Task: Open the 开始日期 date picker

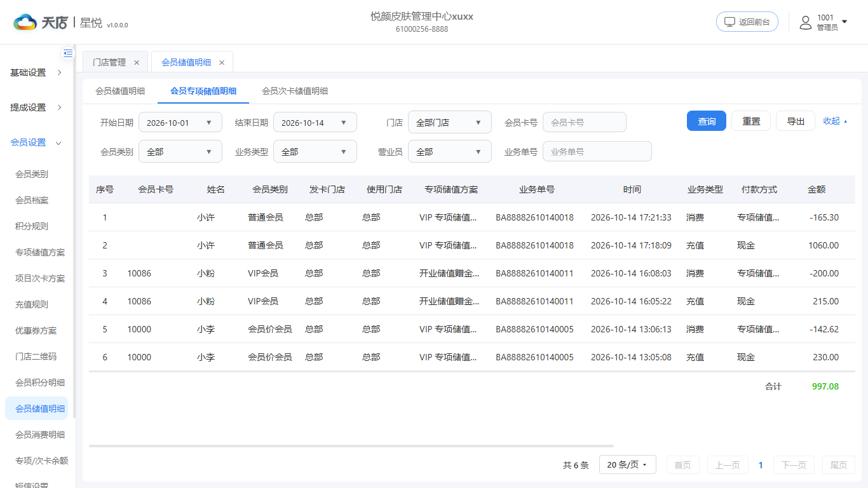Action: 180,123
